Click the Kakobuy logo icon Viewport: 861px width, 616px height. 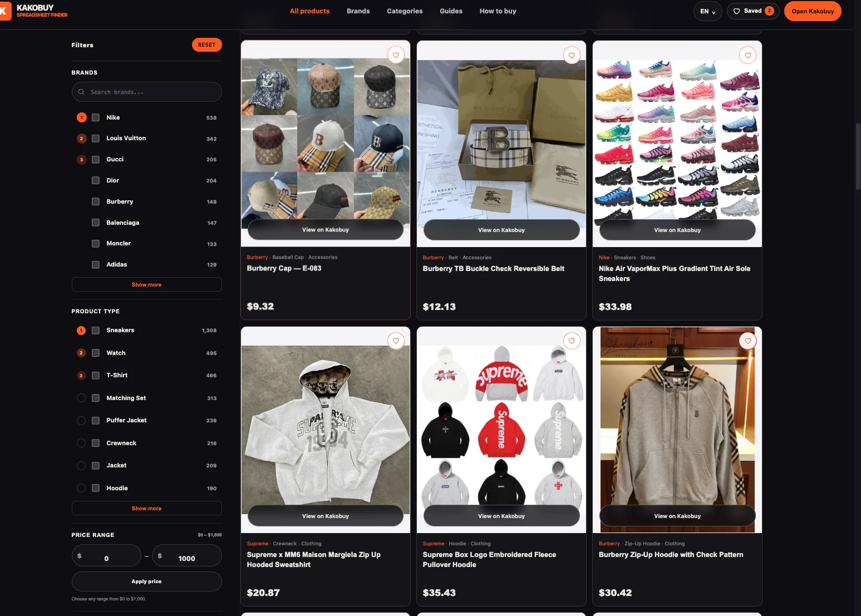click(5, 11)
